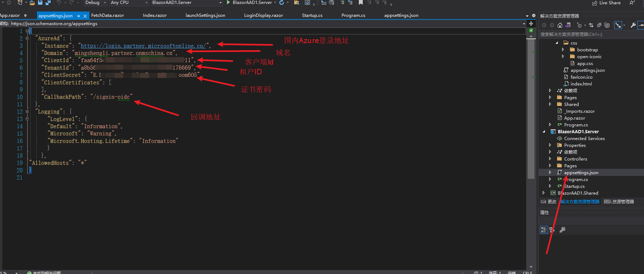Open the Debug configuration dropdown
The image size is (644, 274).
click(x=96, y=3)
